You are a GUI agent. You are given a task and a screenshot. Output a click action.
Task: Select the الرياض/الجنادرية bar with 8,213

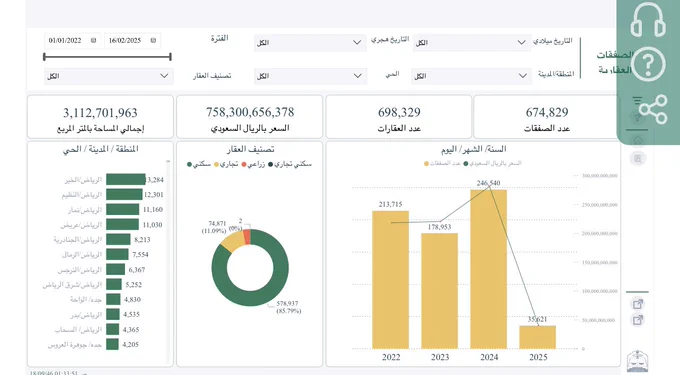(118, 239)
